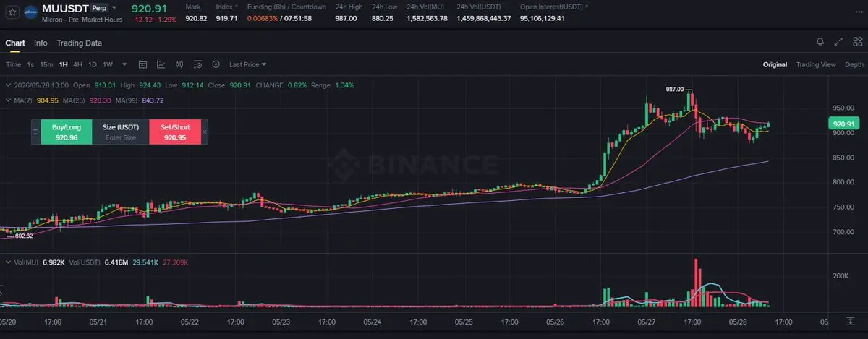The height and width of the screenshot is (339, 868).
Task: Open the calendar date-range icon in the toolbar
Action: pyautogui.click(x=143, y=64)
